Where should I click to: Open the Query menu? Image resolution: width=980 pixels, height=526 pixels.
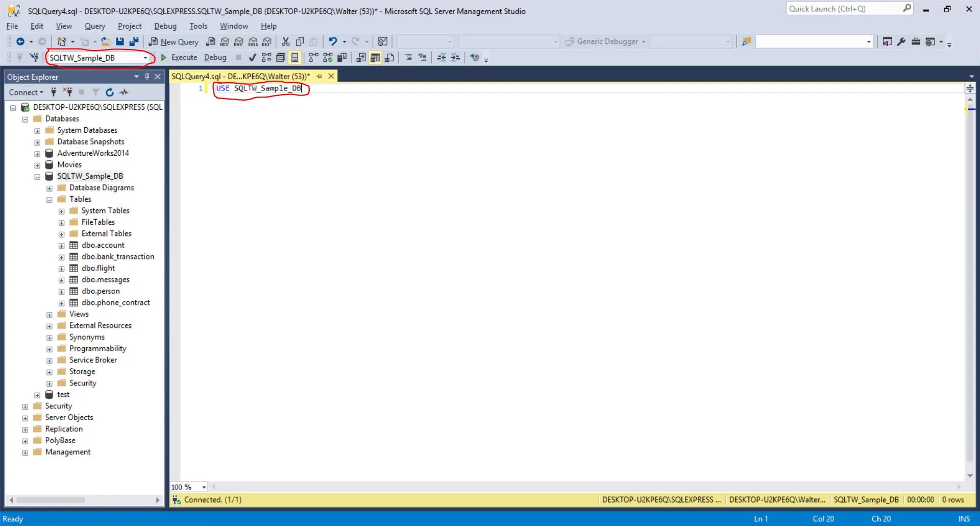95,26
